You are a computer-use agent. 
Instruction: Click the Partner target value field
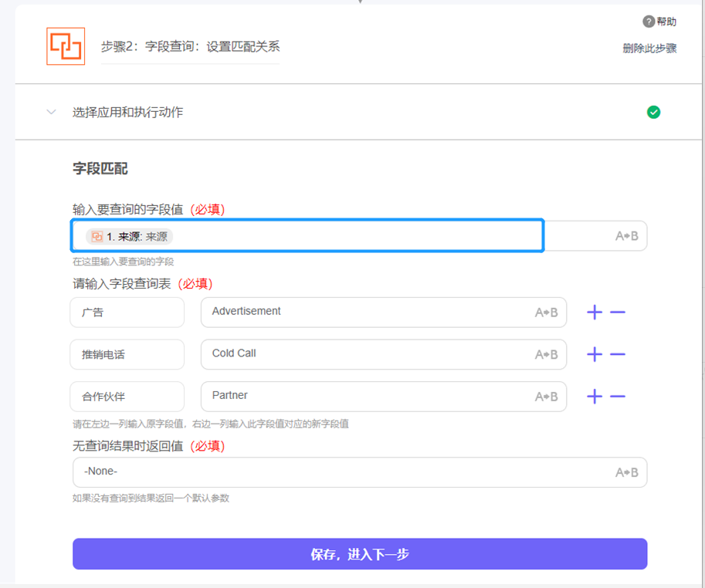tap(384, 397)
